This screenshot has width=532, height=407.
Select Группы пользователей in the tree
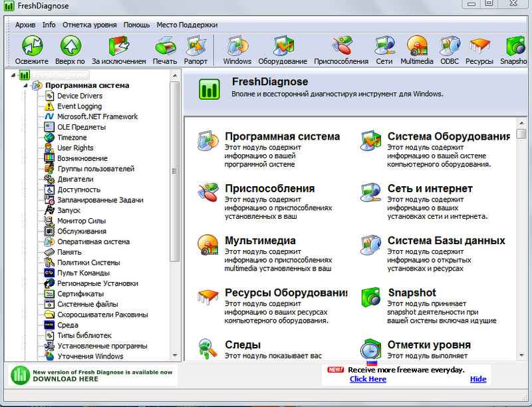[96, 169]
